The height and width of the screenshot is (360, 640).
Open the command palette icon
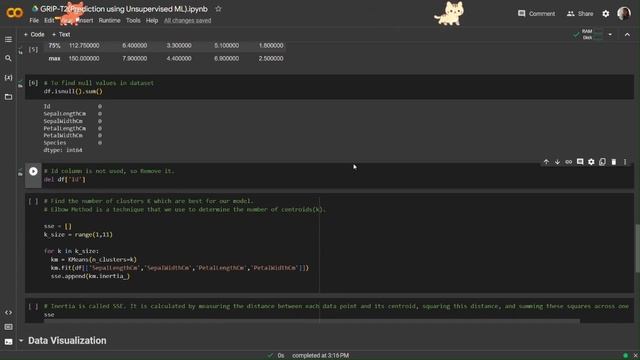click(8, 327)
